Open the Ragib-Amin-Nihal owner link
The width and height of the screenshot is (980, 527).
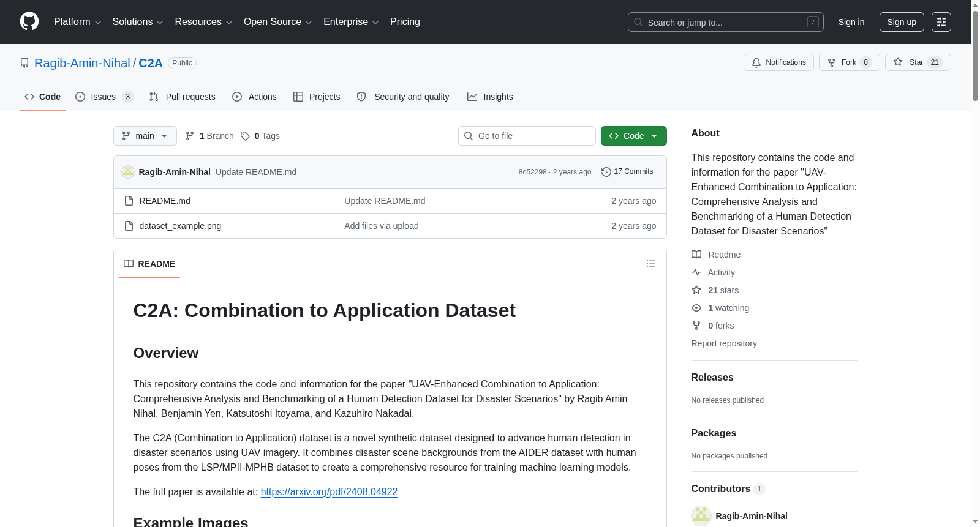tap(82, 63)
